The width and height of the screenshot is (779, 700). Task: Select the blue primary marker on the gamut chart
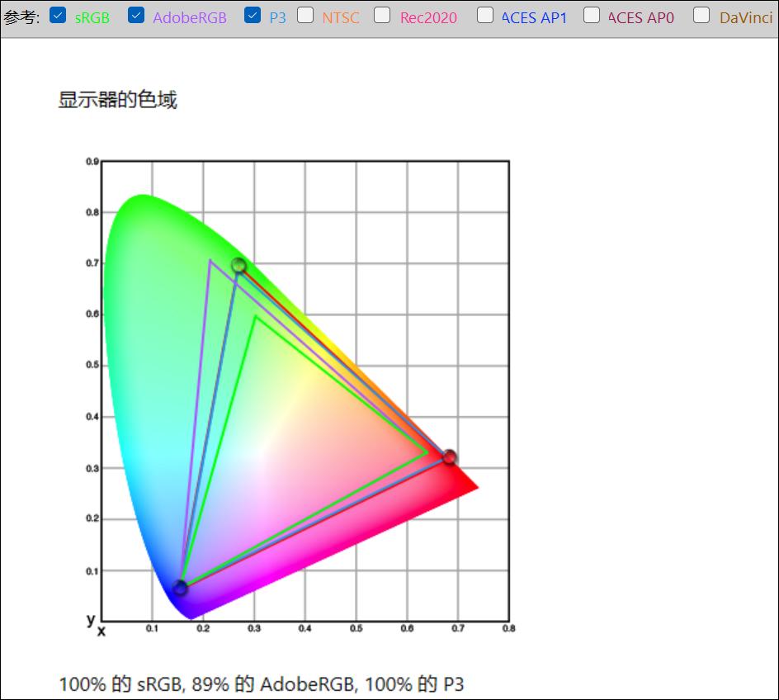tap(180, 589)
